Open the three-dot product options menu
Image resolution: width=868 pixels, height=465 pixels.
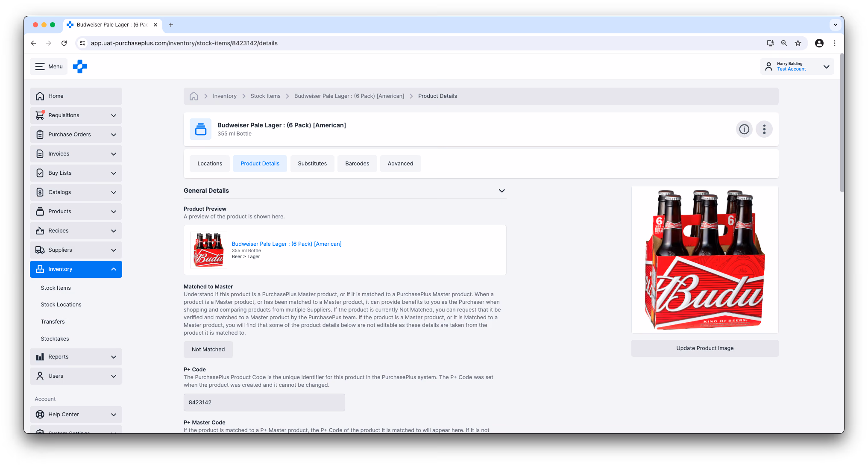[x=764, y=129]
